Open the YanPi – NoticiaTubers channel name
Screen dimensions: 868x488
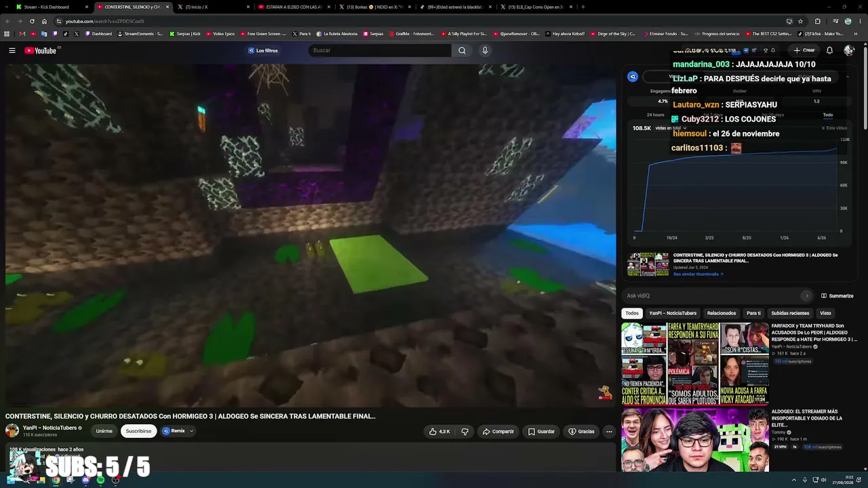click(x=50, y=428)
